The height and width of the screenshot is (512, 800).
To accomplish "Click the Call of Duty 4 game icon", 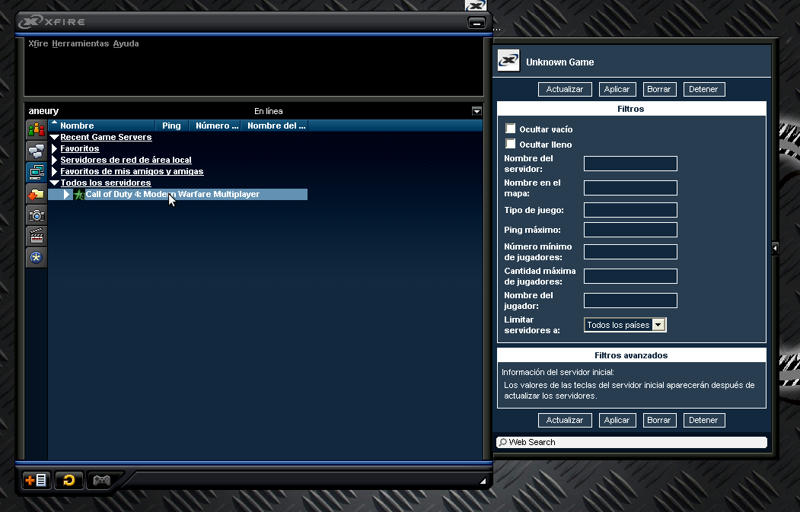I will tap(79, 194).
